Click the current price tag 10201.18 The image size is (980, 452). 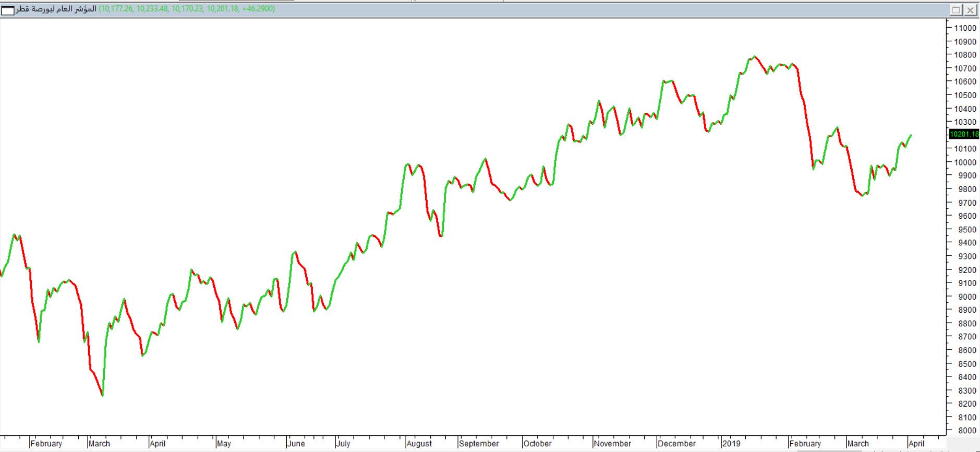pyautogui.click(x=964, y=135)
